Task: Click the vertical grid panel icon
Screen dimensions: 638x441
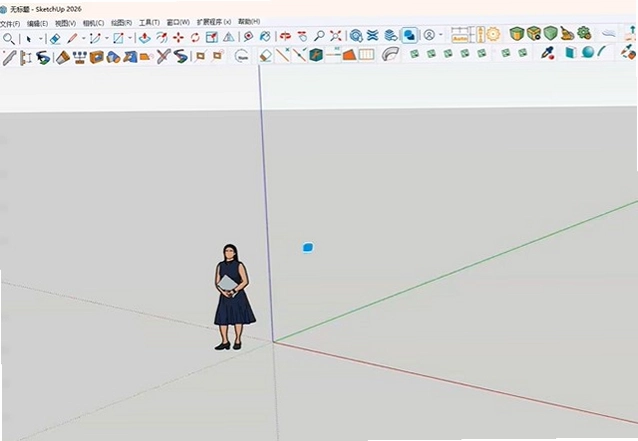Action: pyautogui.click(x=366, y=54)
